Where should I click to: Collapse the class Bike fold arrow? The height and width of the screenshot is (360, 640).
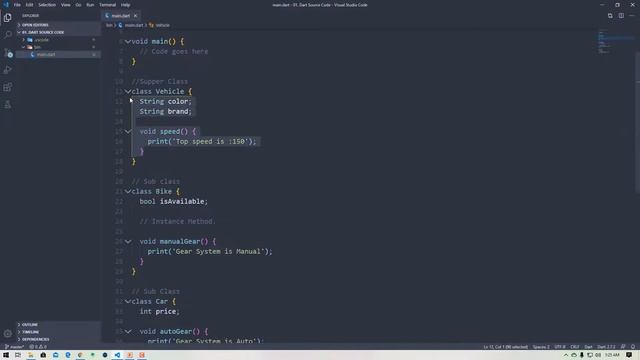128,191
